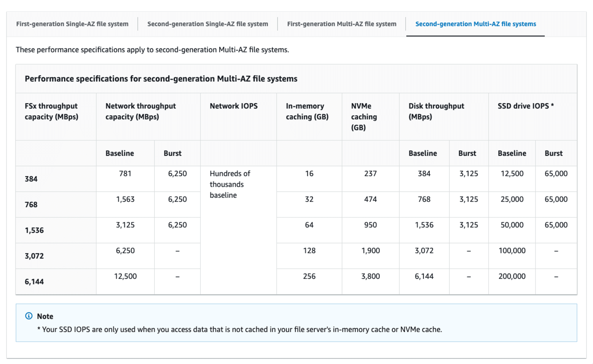Viewport: 593px width, 364px height.
Task: Click the 1,536 FSx throughput row label
Action: tap(34, 230)
